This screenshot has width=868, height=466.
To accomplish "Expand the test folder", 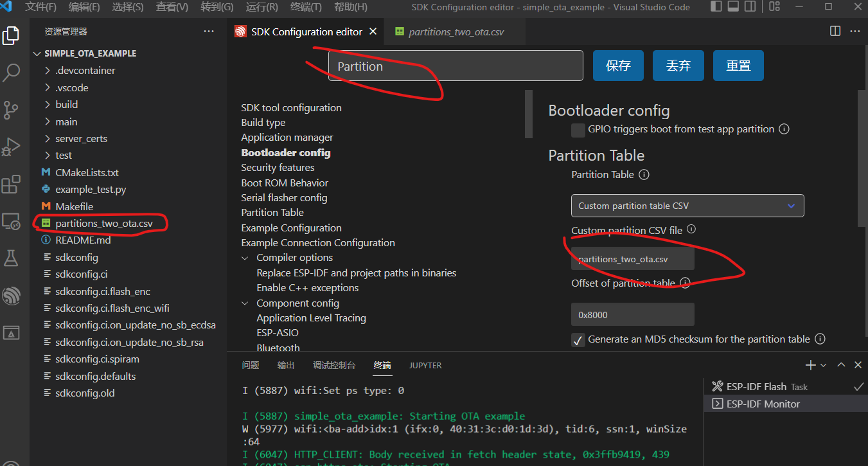I will [48, 156].
